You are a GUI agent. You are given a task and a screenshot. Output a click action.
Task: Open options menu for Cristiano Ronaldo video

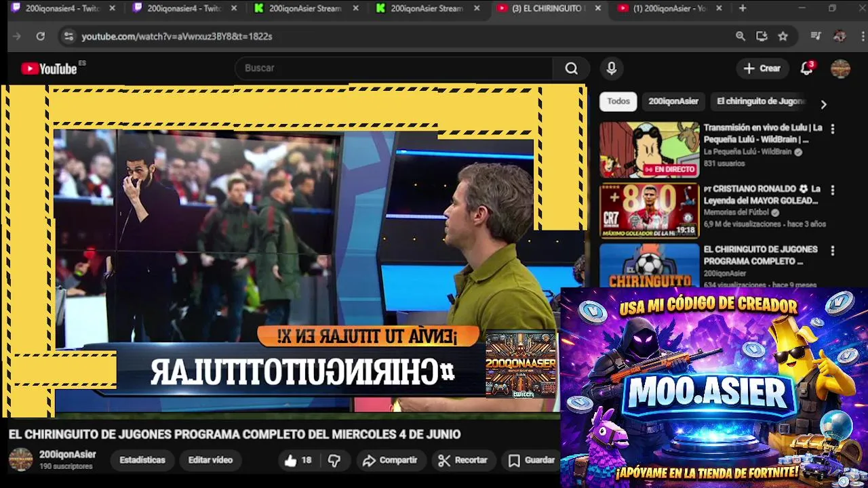pos(833,190)
